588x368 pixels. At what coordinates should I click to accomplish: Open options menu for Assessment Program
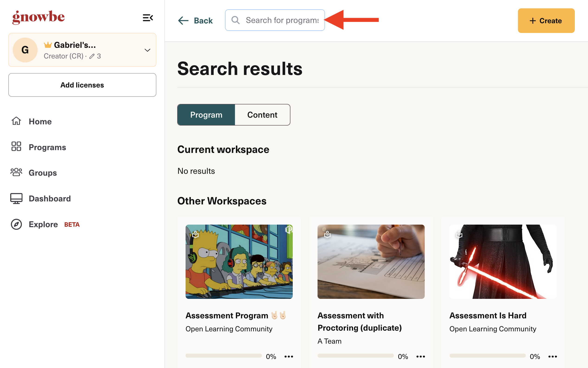(289, 356)
